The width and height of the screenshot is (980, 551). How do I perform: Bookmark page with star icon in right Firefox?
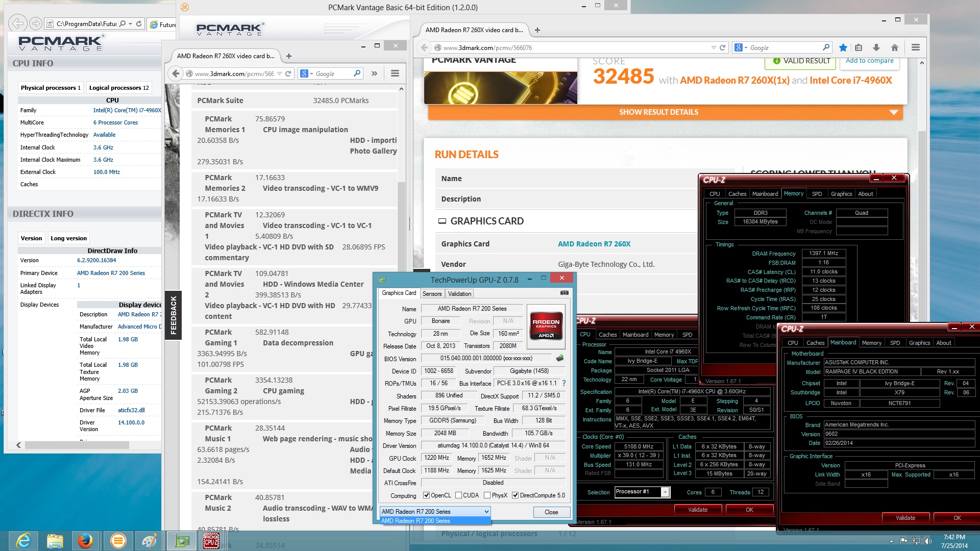click(843, 47)
